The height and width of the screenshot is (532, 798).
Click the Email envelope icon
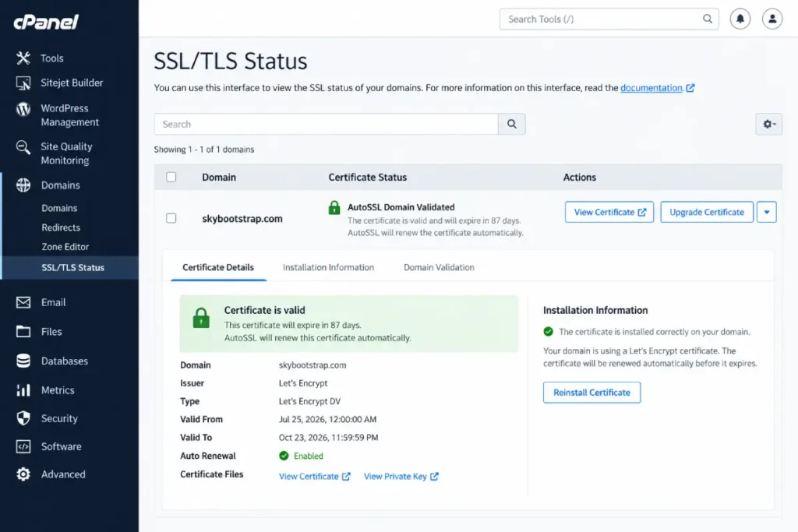[x=23, y=302]
